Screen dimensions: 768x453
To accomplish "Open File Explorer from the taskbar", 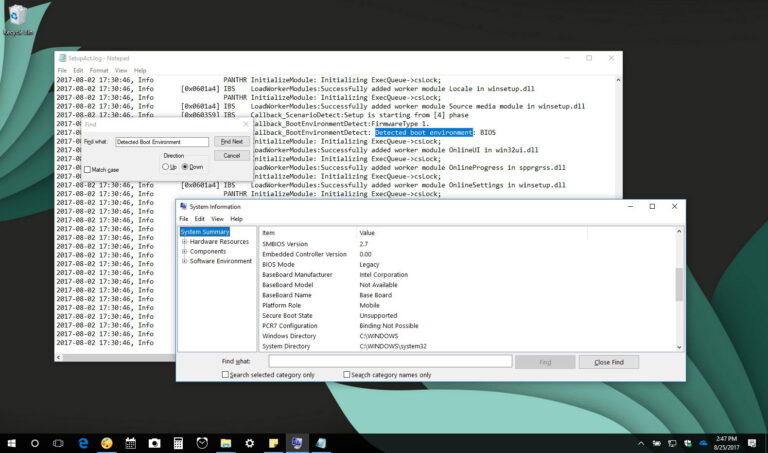I will 226,443.
